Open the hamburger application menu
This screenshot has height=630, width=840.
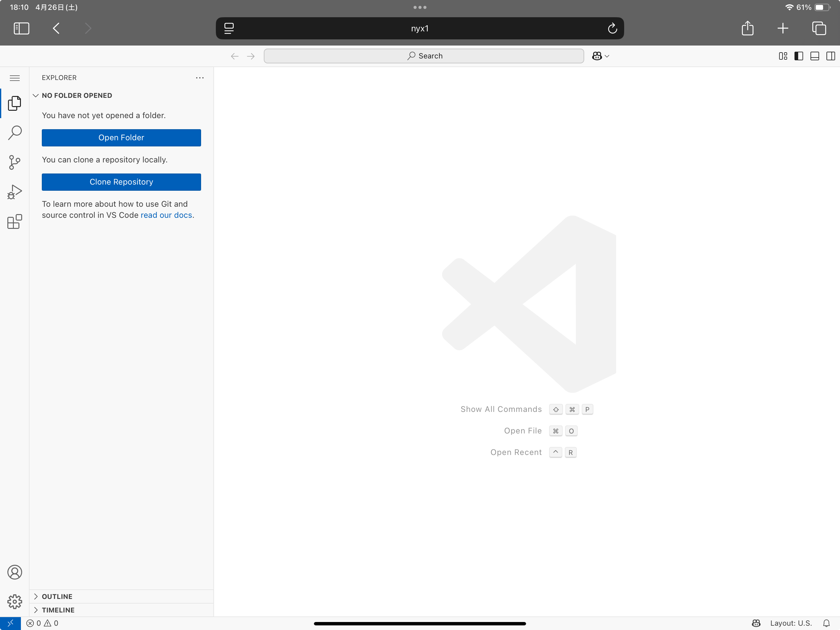(14, 78)
